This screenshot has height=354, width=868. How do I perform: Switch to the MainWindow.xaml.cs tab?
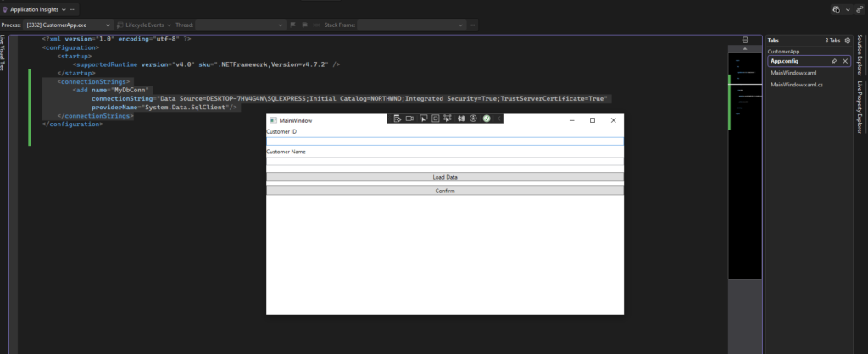(x=797, y=86)
